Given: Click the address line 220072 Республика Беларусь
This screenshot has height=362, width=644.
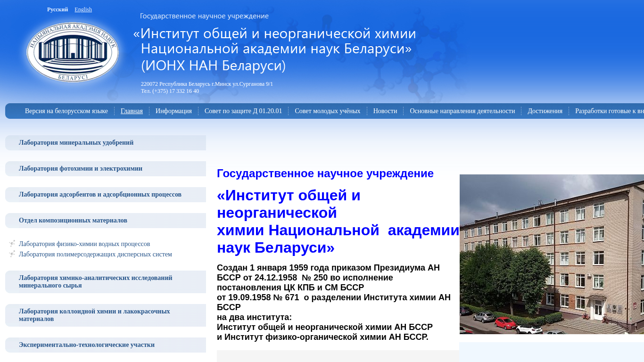Looking at the screenshot, I should coord(207,84).
